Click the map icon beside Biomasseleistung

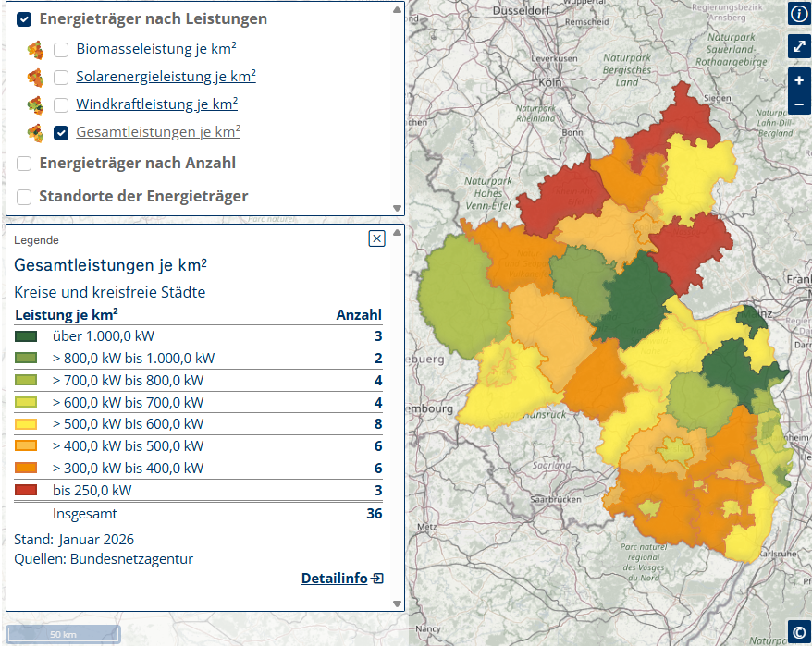click(35, 49)
